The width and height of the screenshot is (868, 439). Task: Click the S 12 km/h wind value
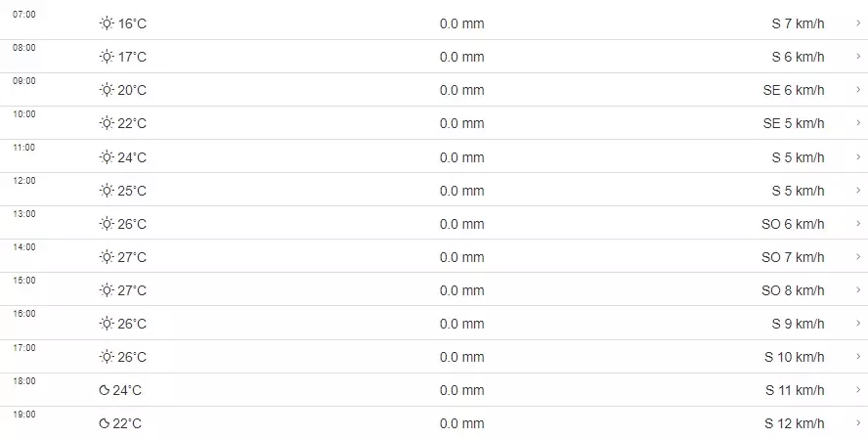point(795,424)
